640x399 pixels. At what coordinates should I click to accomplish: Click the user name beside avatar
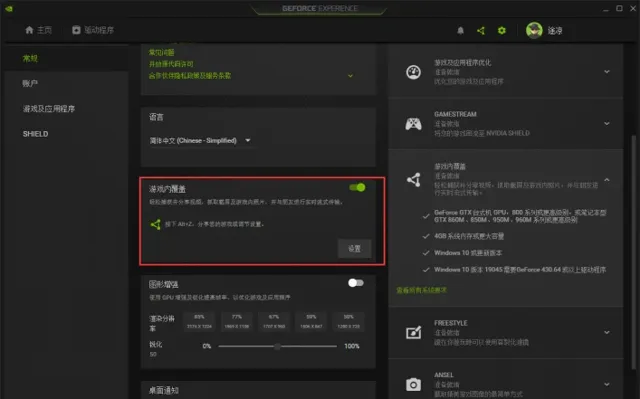(x=555, y=31)
